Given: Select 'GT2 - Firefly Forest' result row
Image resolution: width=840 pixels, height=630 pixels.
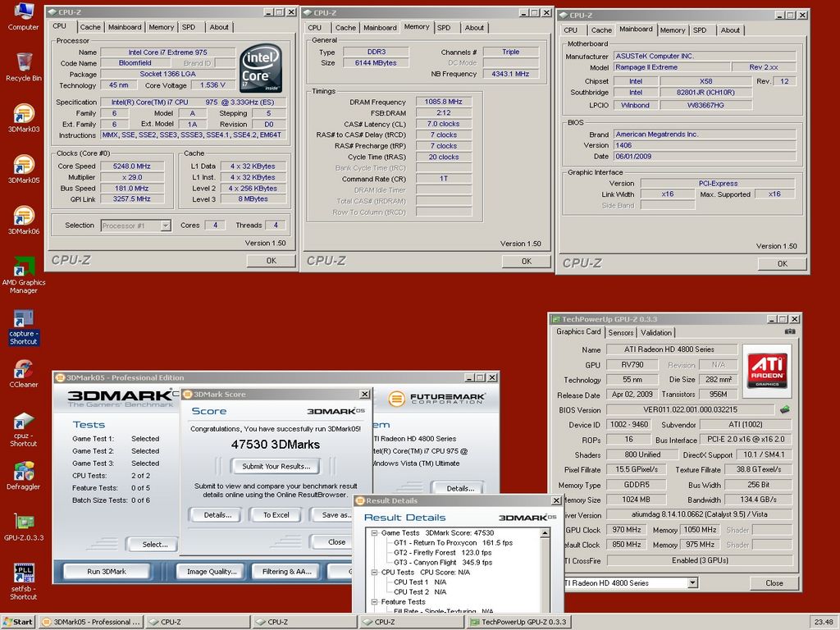Looking at the screenshot, I should pyautogui.click(x=443, y=552).
